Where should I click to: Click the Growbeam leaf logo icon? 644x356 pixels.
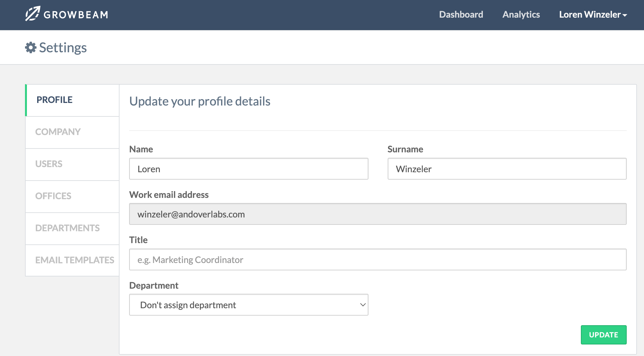coord(32,14)
